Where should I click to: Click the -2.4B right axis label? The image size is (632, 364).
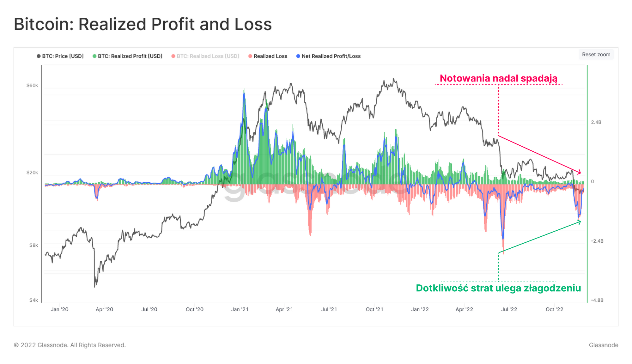click(597, 241)
